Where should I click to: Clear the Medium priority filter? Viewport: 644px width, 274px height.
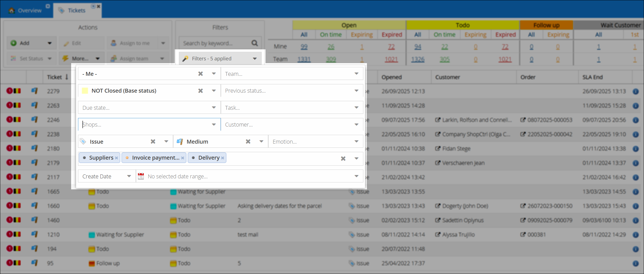248,142
